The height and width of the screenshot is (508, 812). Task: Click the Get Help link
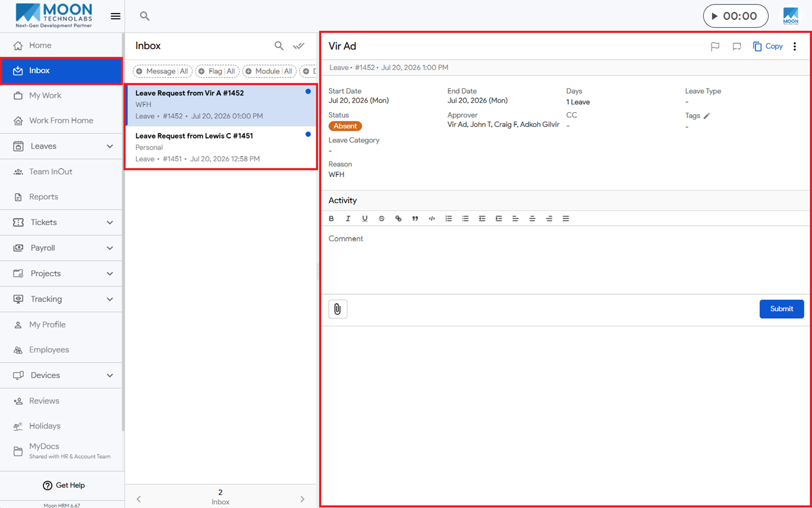point(64,485)
